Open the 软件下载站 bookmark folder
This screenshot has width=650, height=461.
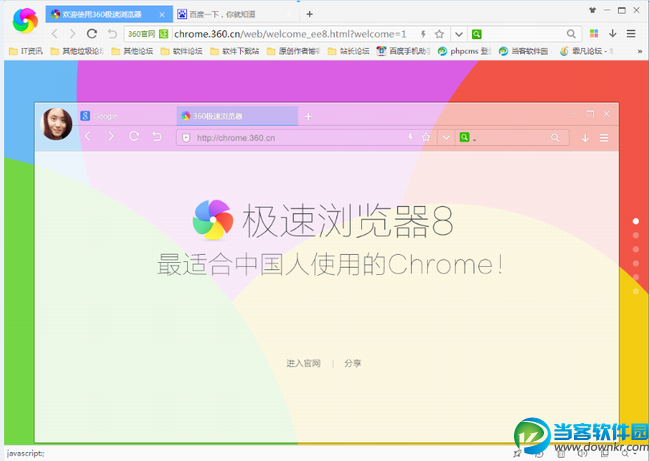pyautogui.click(x=235, y=51)
